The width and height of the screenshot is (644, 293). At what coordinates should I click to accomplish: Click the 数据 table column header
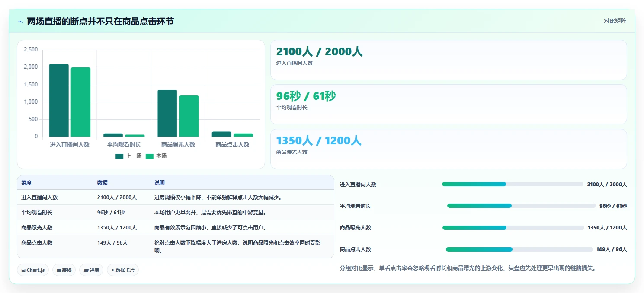(x=103, y=183)
